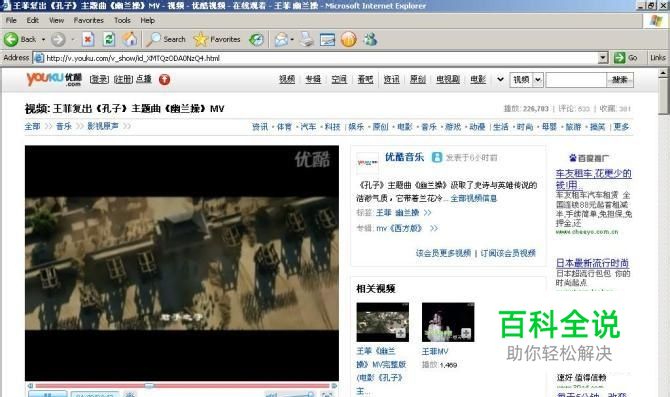Open the Mail button dropdown arrow
This screenshot has width=670, height=397.
[292, 39]
